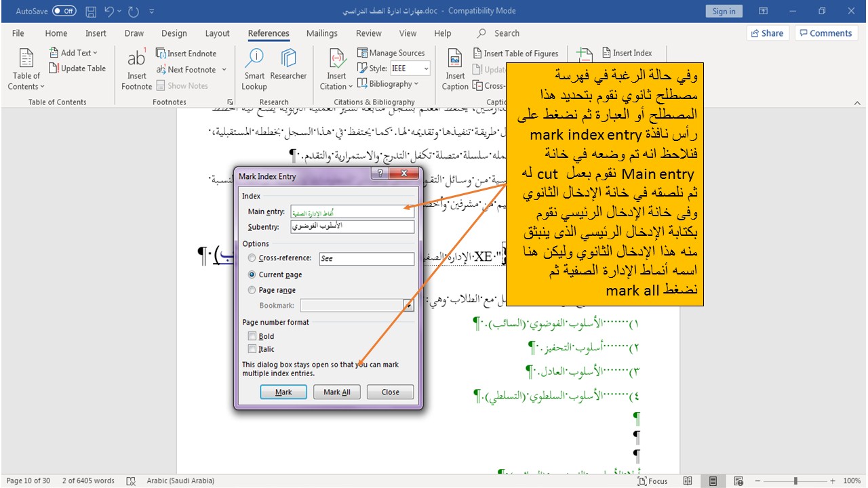
Task: Select the Page range radio button
Action: [x=252, y=290]
